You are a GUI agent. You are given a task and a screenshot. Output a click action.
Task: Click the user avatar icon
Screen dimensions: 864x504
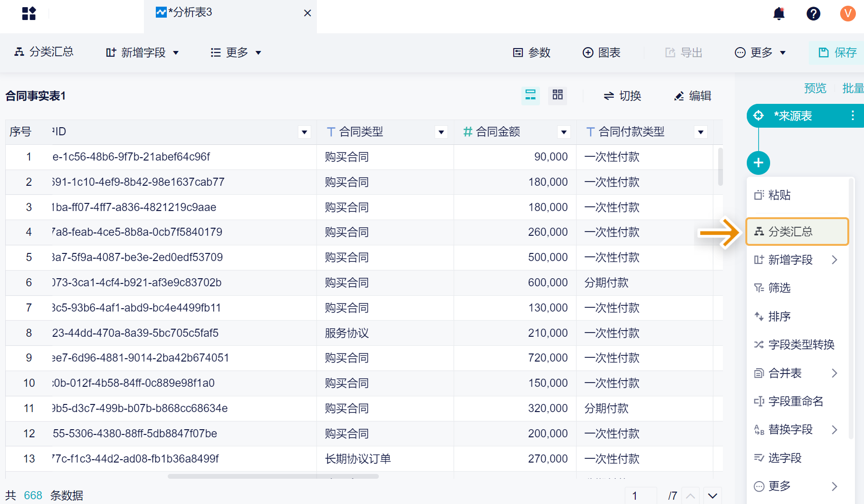pos(847,13)
